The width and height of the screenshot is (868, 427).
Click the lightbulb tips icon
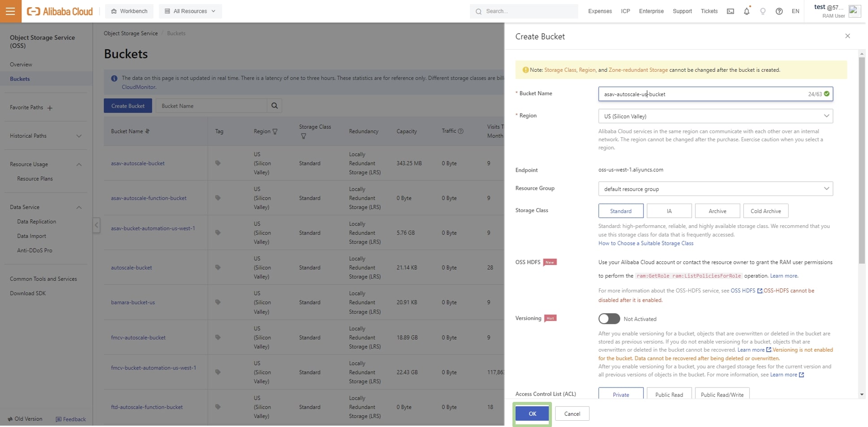pos(763,11)
